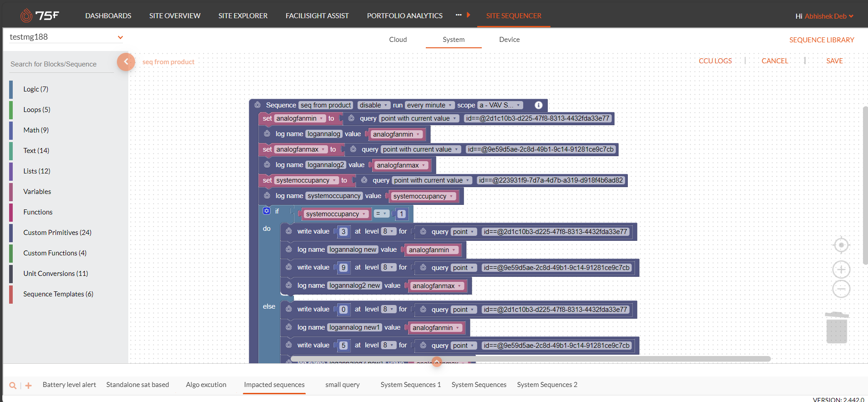Open the 'every minute' run dropdown
868x402 pixels.
pos(429,105)
